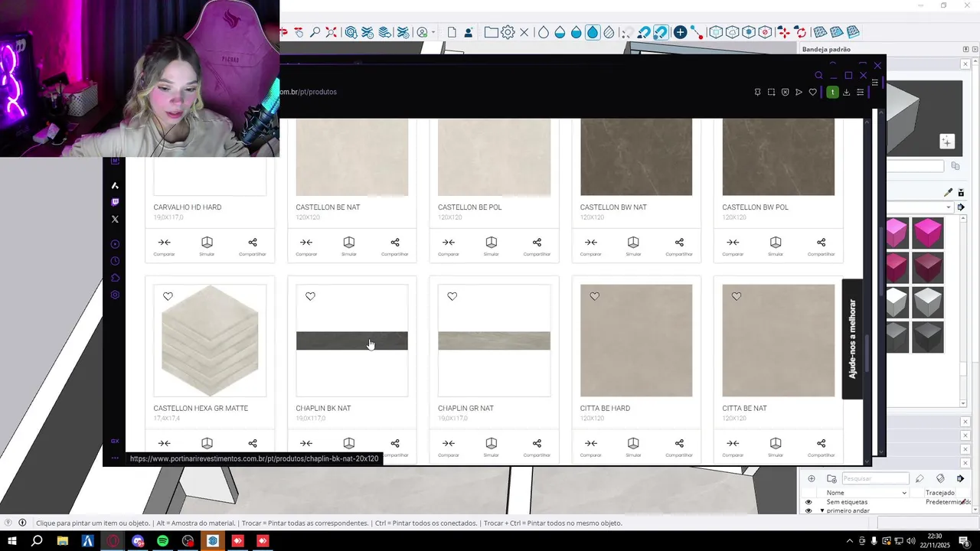Open File Explorer from the taskbar
980x551 pixels.
click(63, 541)
